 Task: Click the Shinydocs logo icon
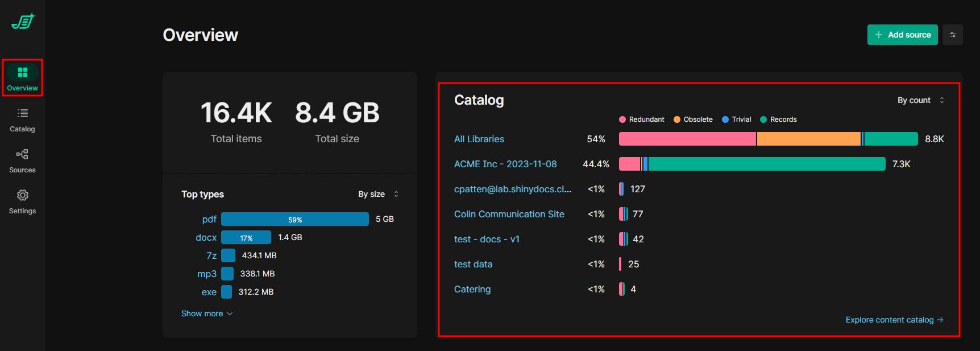coord(23,22)
